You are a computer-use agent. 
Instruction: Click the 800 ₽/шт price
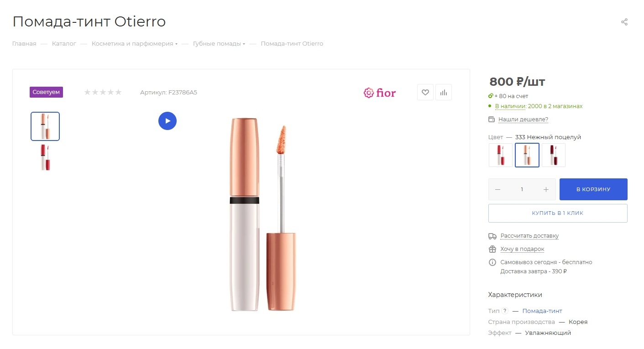tap(517, 82)
